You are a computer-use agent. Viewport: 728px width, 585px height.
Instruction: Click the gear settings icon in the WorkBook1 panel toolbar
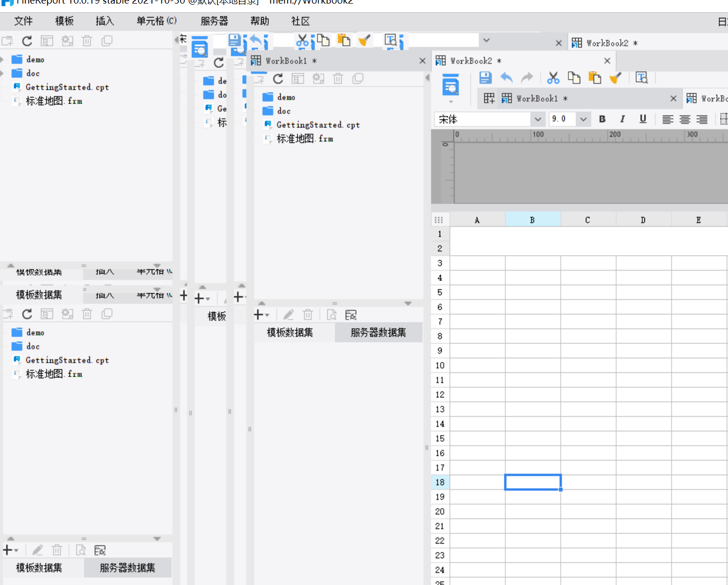click(318, 78)
